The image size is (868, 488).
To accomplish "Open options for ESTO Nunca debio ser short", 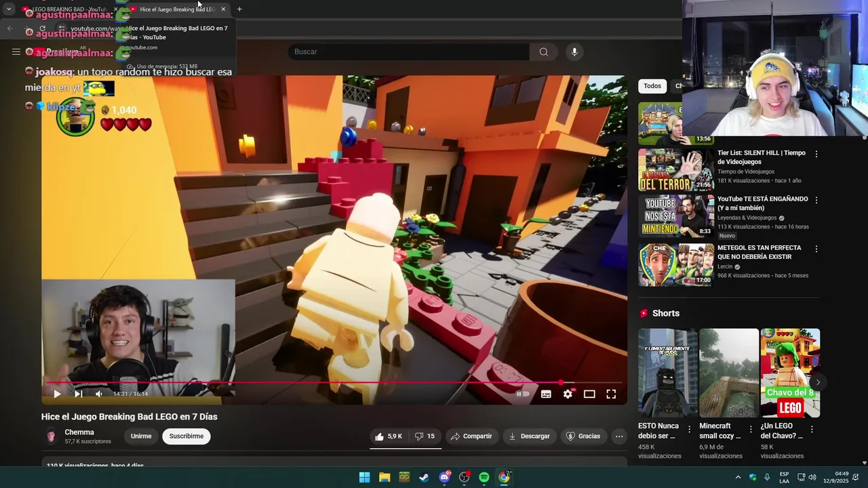I will [x=690, y=429].
